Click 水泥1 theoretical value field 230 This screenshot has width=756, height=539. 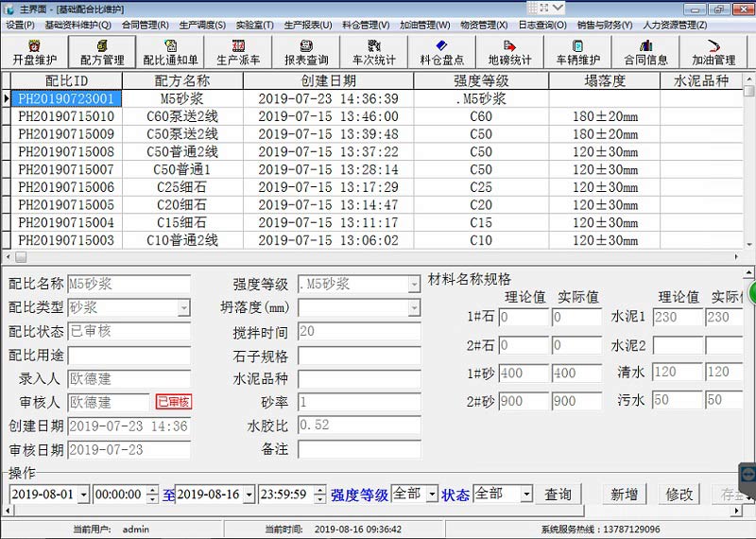(x=678, y=317)
